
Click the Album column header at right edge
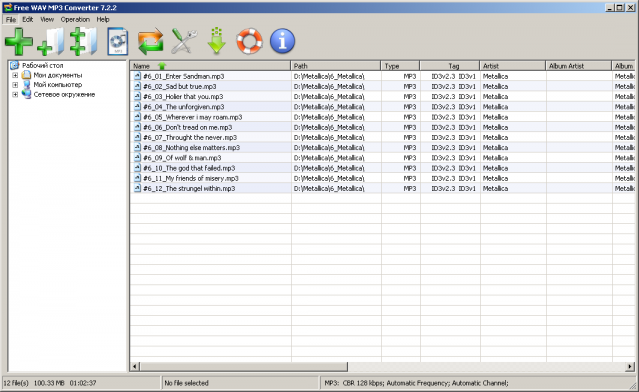(x=624, y=66)
